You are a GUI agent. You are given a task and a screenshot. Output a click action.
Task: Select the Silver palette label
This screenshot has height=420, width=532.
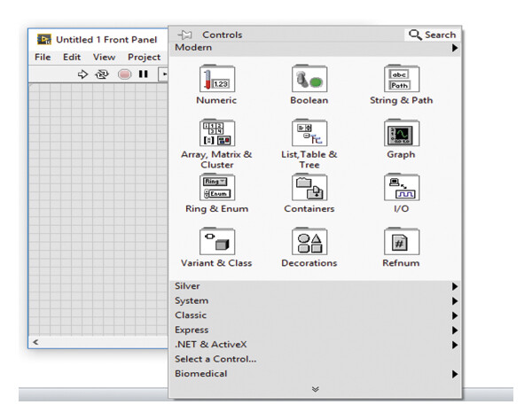click(x=187, y=286)
